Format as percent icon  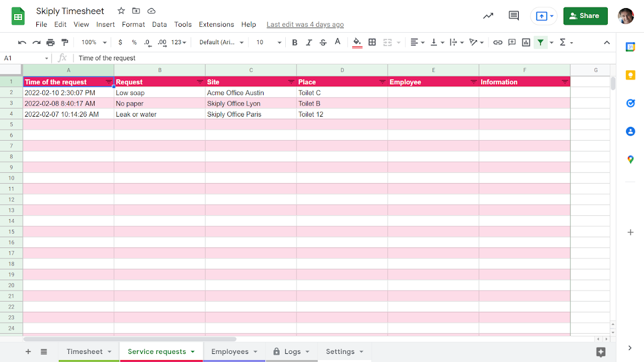click(x=134, y=42)
